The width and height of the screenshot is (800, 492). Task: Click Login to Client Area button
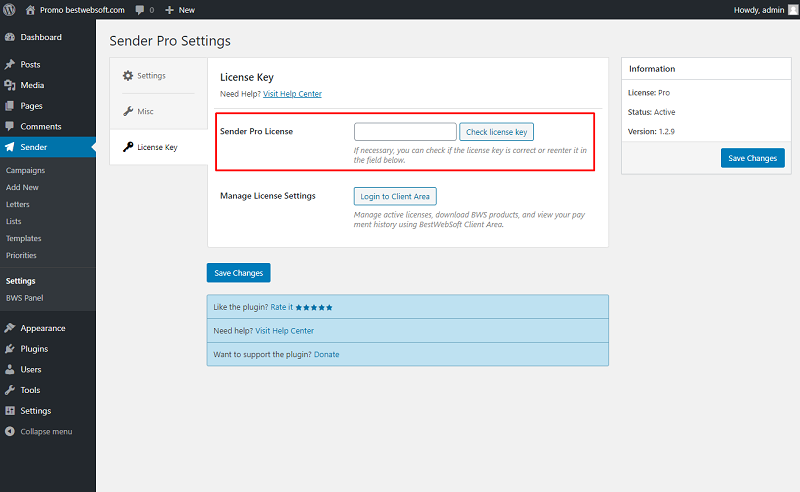[x=395, y=196]
